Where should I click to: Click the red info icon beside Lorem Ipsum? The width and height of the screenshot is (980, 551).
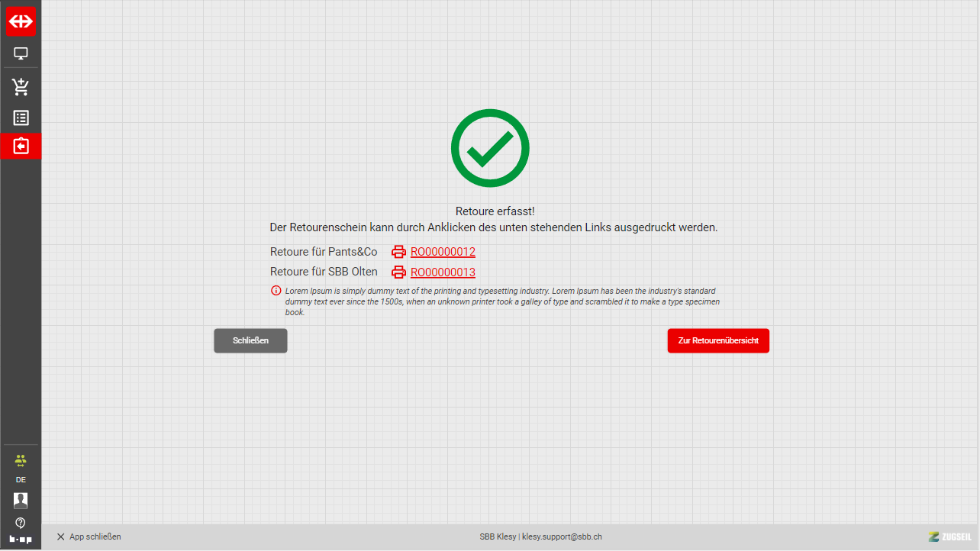click(x=276, y=291)
